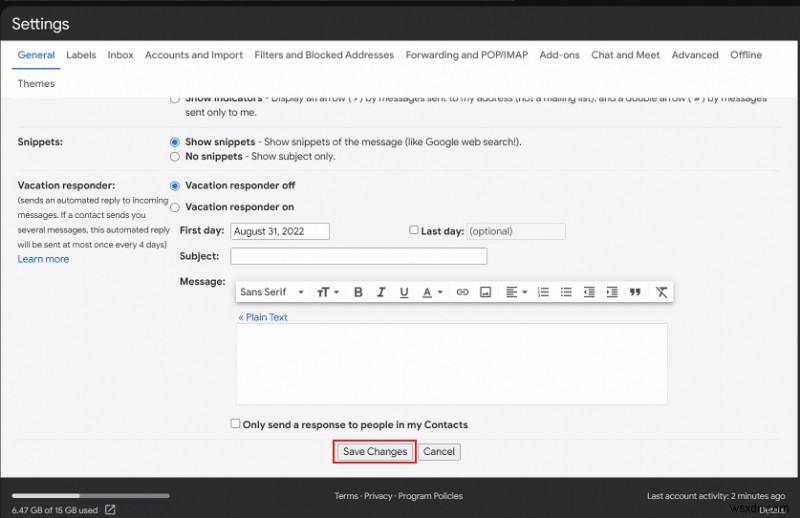Screen dimensions: 800x518
Task: Open Forwarding and POP/IMAP tab
Action: [467, 55]
